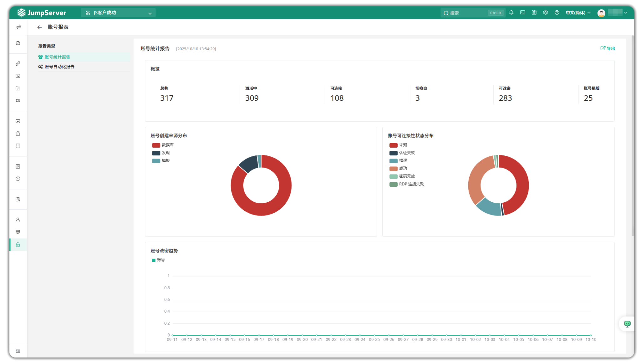The image size is (641, 364).
Task: Open the web terminal icon in header
Action: [522, 13]
